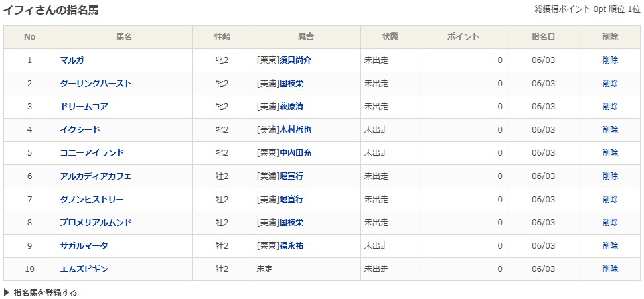
Task: Delete ダーリングハースト from the list
Action: click(610, 84)
